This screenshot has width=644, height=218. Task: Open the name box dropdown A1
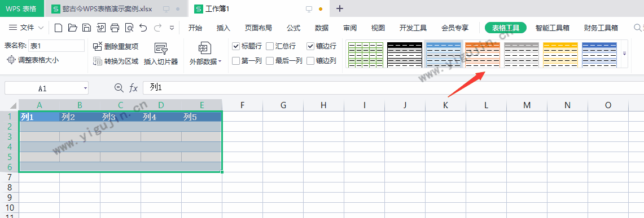(x=85, y=88)
